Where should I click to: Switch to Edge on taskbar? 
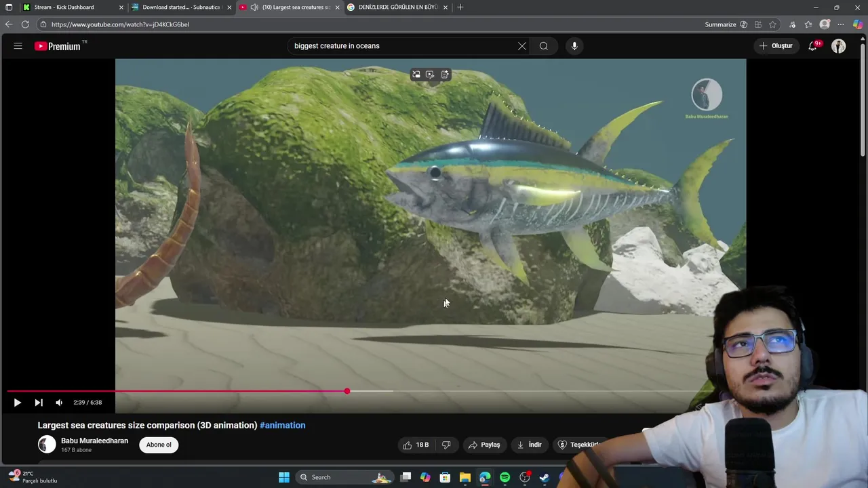click(485, 477)
